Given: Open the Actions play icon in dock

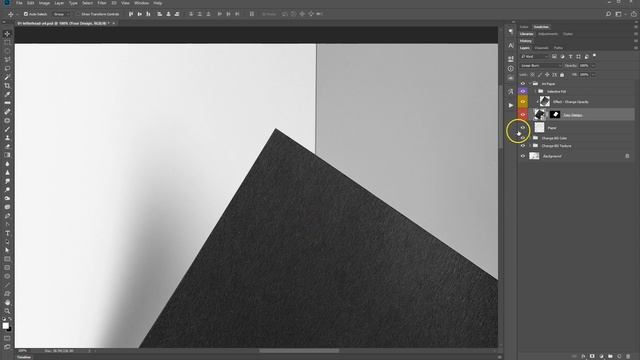Looking at the screenshot, I should coord(511,105).
